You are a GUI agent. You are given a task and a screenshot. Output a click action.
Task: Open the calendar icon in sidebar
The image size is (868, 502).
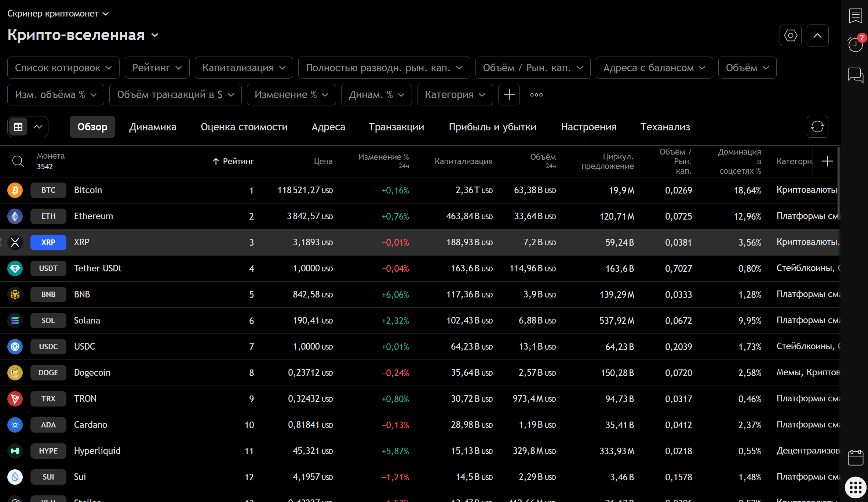[856, 458]
